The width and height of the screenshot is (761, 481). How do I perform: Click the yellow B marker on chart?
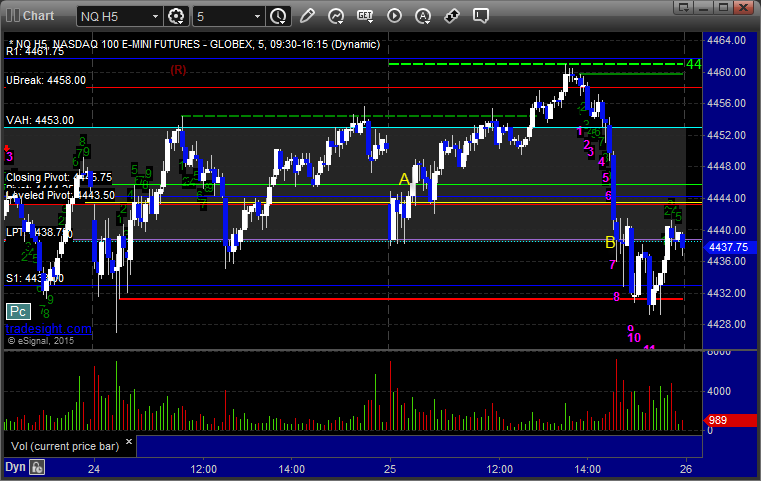click(610, 242)
